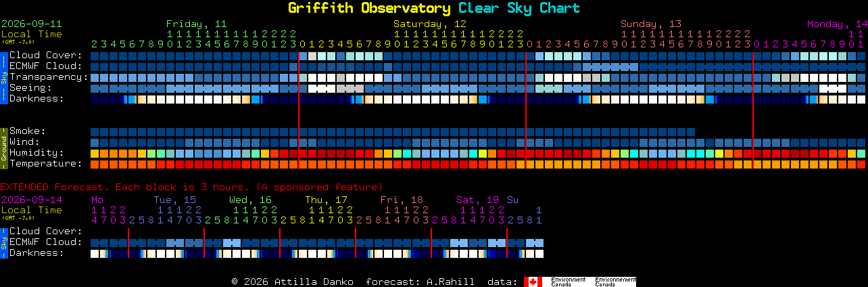Open the Seeing row legend
Viewport: 868px width, 287px height.
click(30, 87)
